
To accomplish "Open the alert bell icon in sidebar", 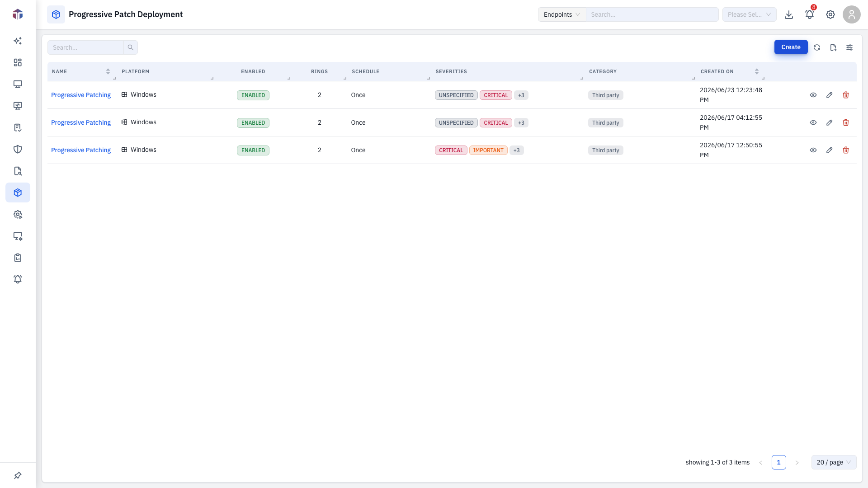I will click(18, 279).
